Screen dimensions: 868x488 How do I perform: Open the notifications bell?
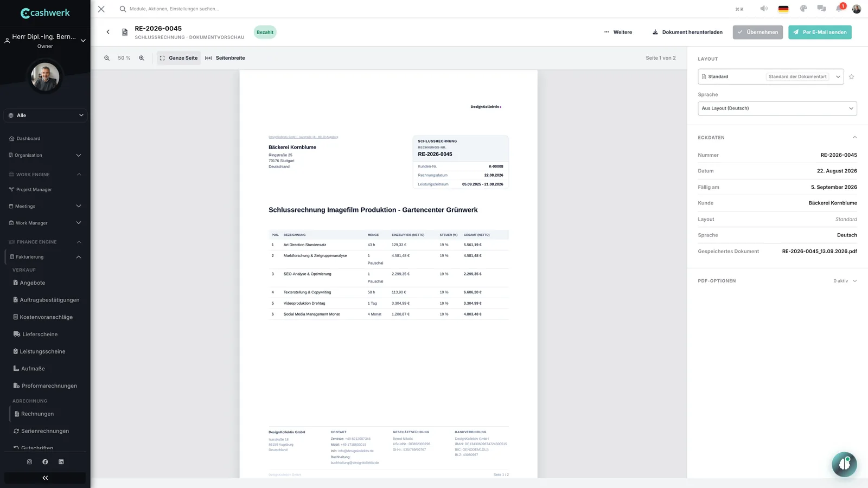[839, 9]
